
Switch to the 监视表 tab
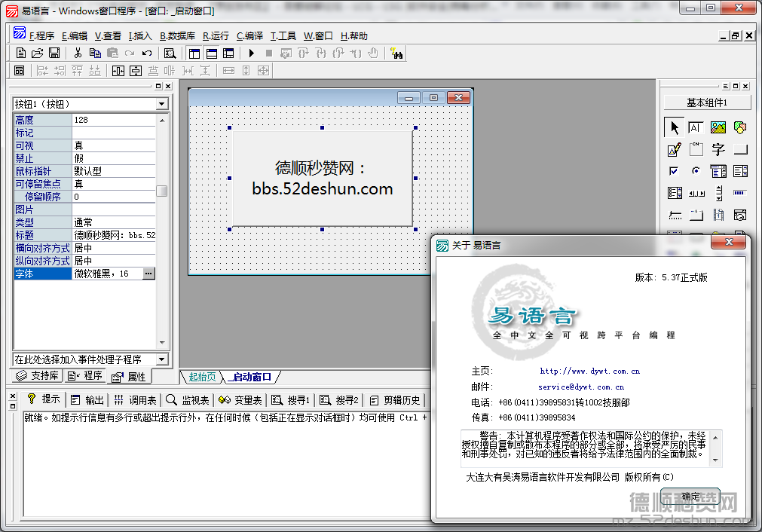pos(188,400)
